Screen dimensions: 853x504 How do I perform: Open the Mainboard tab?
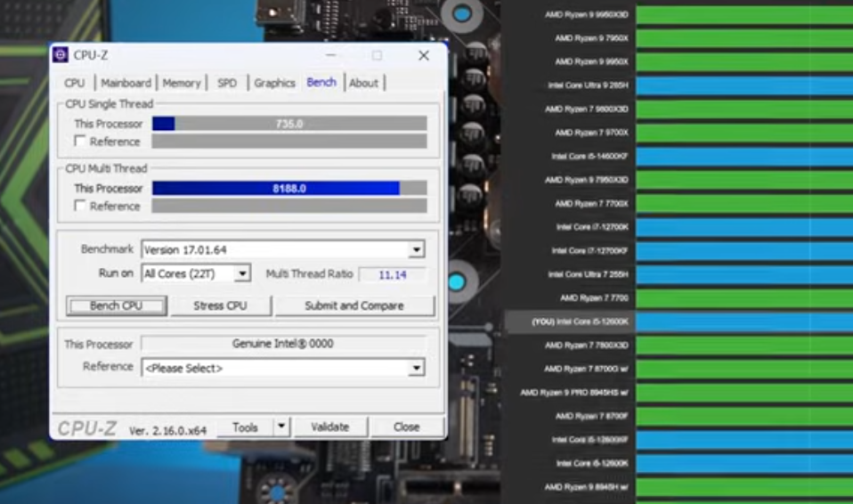(126, 84)
